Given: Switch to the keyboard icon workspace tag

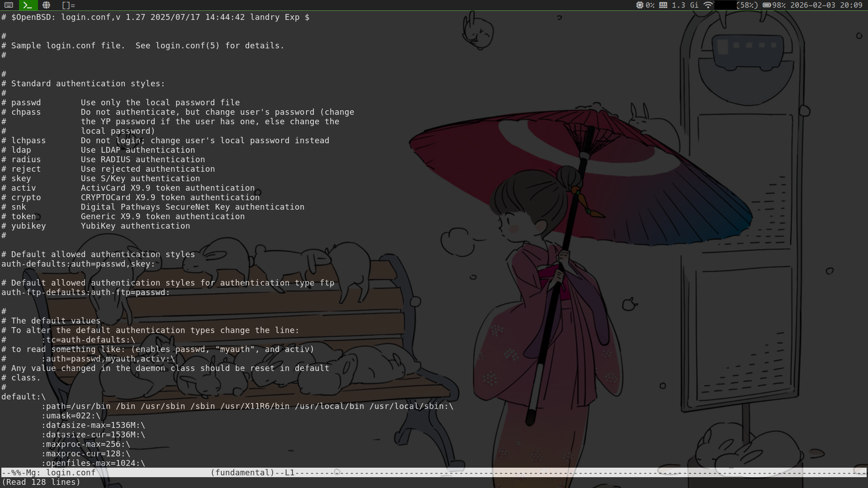Looking at the screenshot, I should 9,5.
